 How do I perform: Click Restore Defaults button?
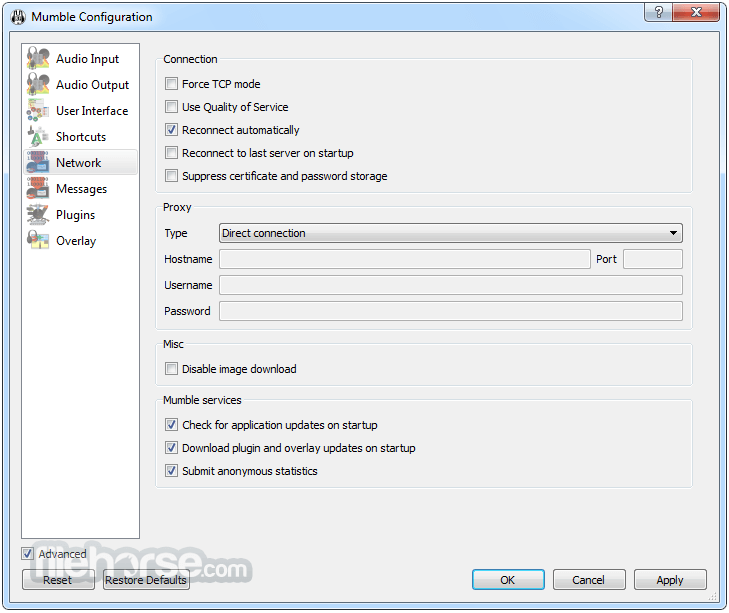[x=146, y=580]
